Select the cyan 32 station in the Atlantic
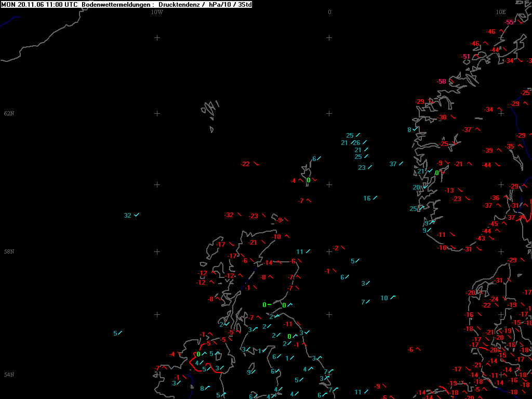 (128, 216)
